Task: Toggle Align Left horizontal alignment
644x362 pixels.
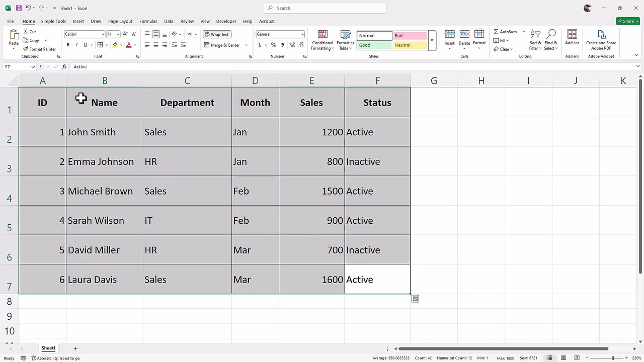Action: click(x=147, y=45)
